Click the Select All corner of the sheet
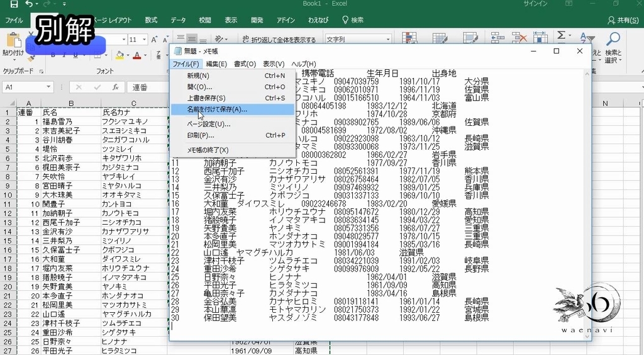The image size is (644, 355). pyautogui.click(x=9, y=103)
